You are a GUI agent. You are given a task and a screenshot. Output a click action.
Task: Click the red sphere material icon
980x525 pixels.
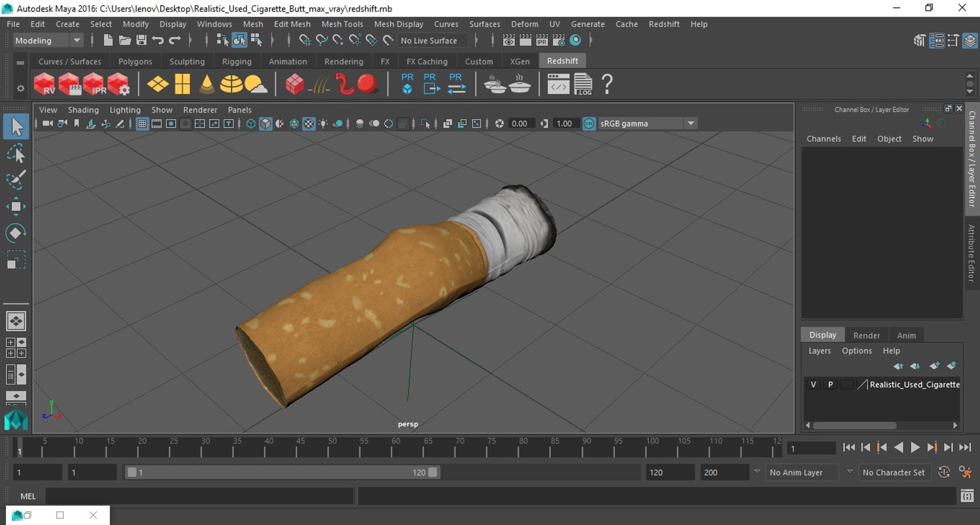[x=367, y=84]
